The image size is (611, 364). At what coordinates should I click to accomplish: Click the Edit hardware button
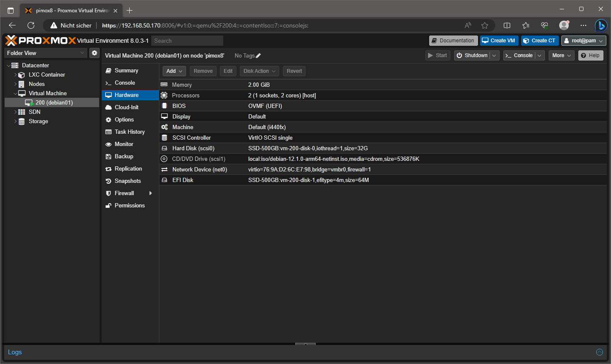tap(228, 71)
